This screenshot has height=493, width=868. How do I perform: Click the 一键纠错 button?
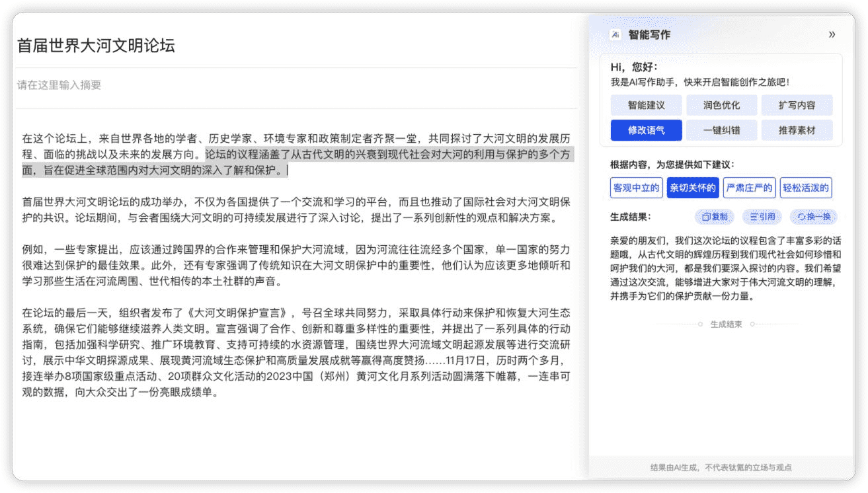pos(721,130)
